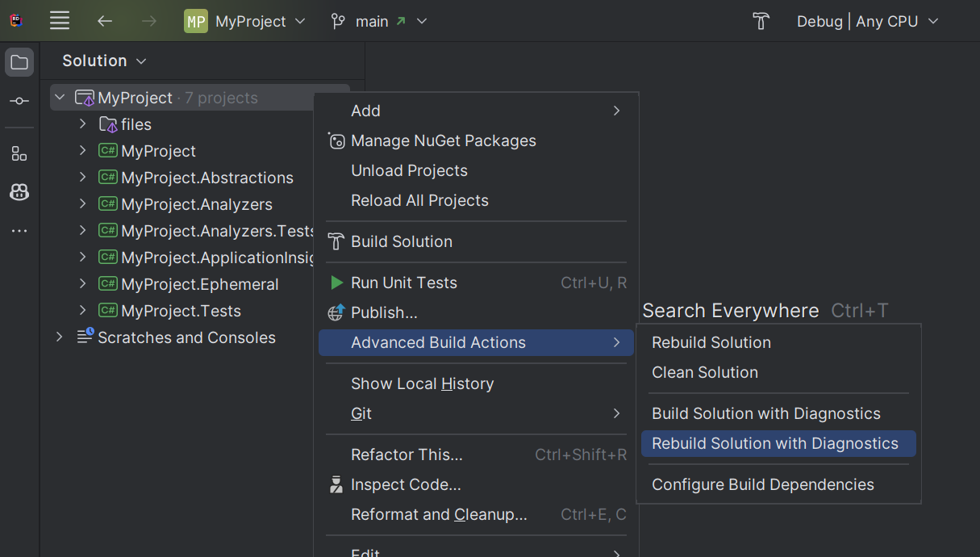Viewport: 980px width, 557px height.
Task: Open the Add submenu
Action: (x=476, y=111)
